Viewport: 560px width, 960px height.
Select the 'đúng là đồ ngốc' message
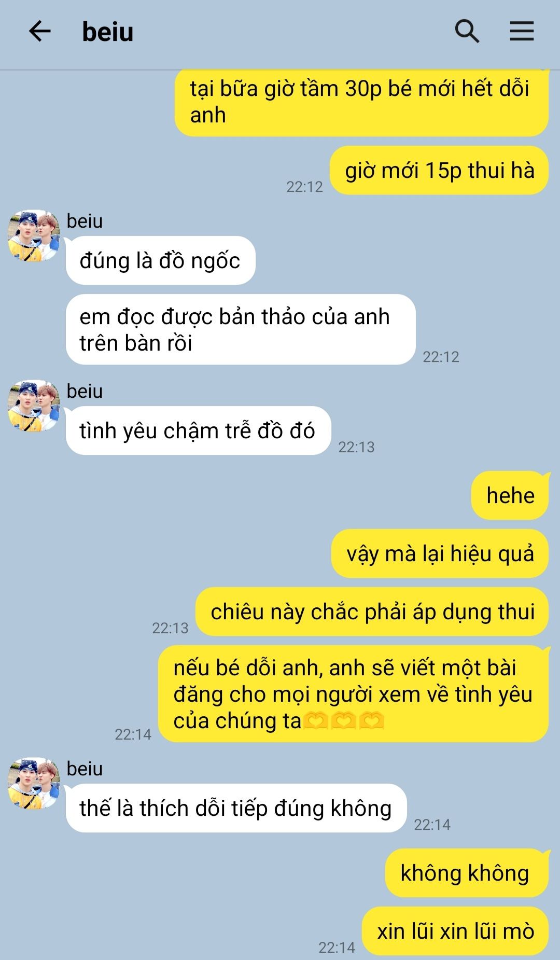pyautogui.click(x=161, y=260)
